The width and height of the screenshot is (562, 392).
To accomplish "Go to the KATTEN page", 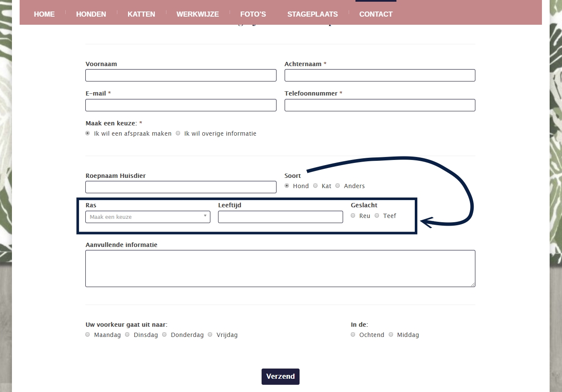I will (141, 14).
